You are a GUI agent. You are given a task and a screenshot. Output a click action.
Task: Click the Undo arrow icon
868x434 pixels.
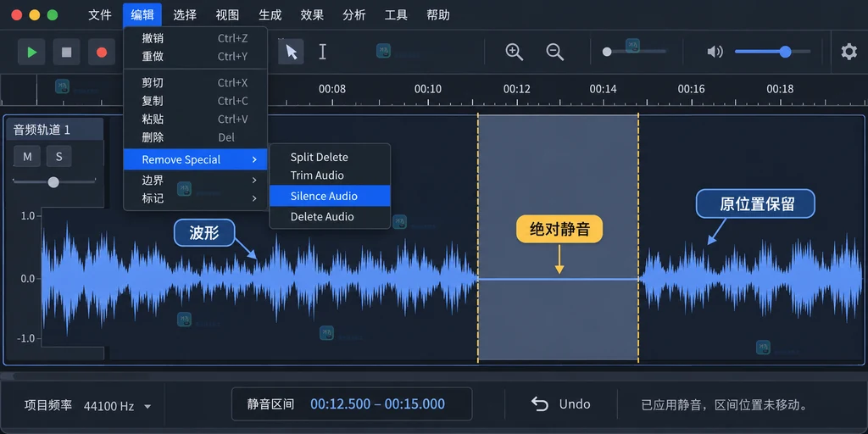pyautogui.click(x=539, y=404)
